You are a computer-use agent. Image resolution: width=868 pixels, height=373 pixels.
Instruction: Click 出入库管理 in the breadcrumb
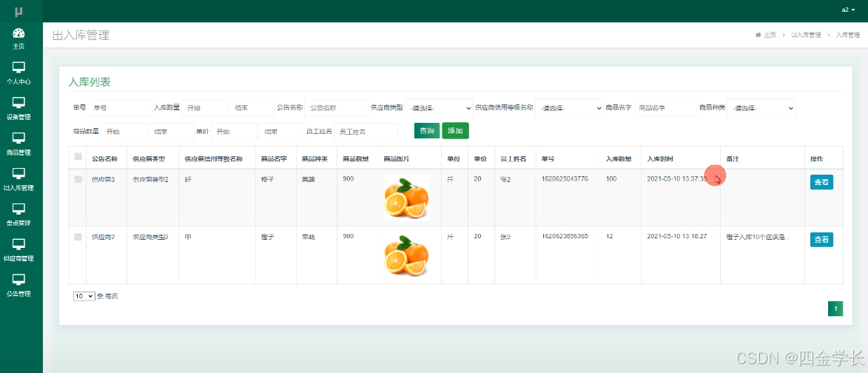805,35
